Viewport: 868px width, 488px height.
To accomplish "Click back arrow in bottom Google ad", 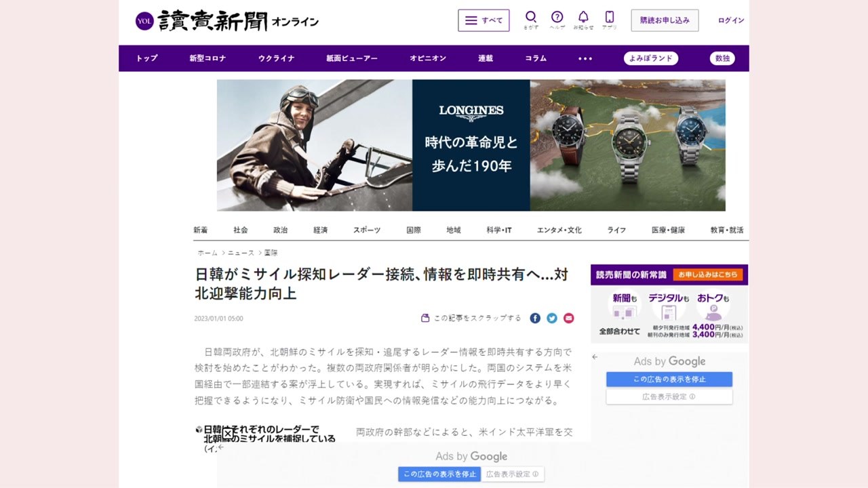I will pos(220,447).
